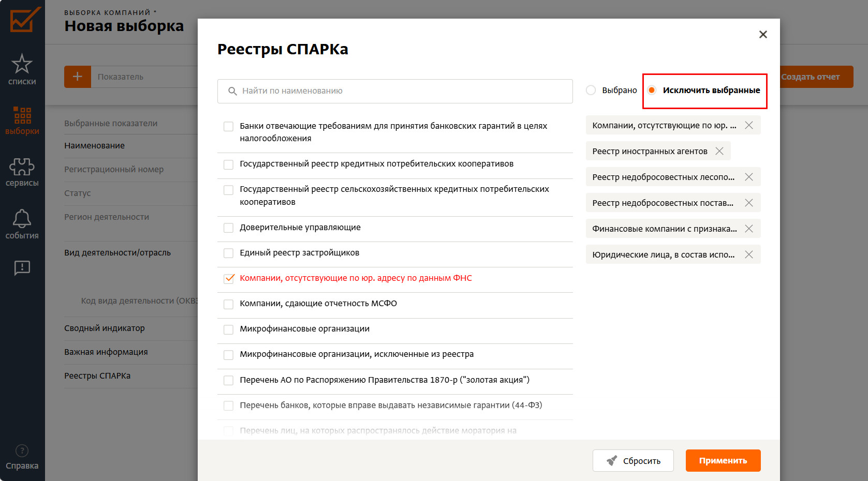Select 'Наименование' in indicators list
The image size is (868, 481).
point(94,145)
